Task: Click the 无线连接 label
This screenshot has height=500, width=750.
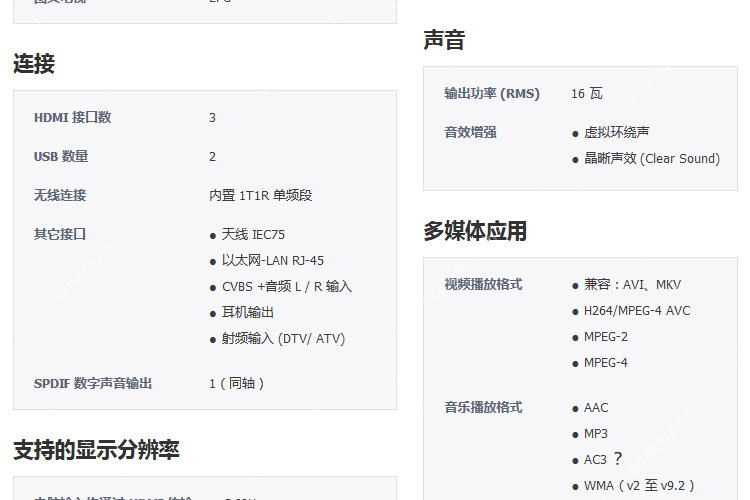Action: (x=60, y=195)
